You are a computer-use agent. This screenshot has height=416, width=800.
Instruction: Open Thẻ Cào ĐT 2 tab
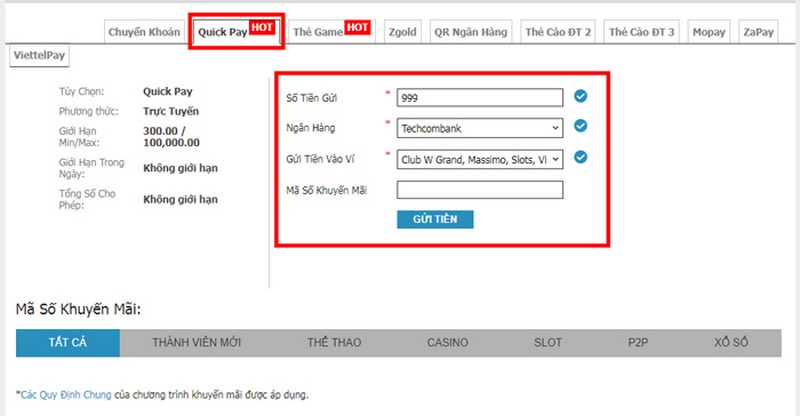point(558,32)
